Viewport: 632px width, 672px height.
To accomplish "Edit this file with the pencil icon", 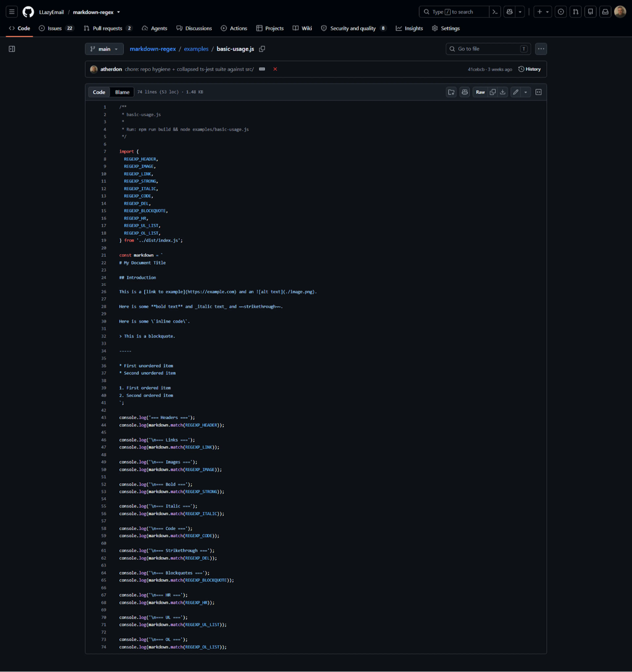I will 515,92.
